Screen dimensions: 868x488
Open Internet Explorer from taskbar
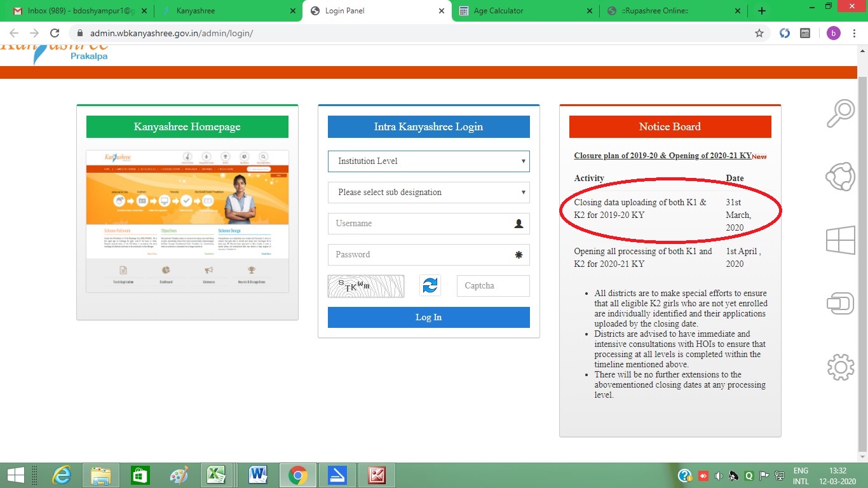click(62, 475)
